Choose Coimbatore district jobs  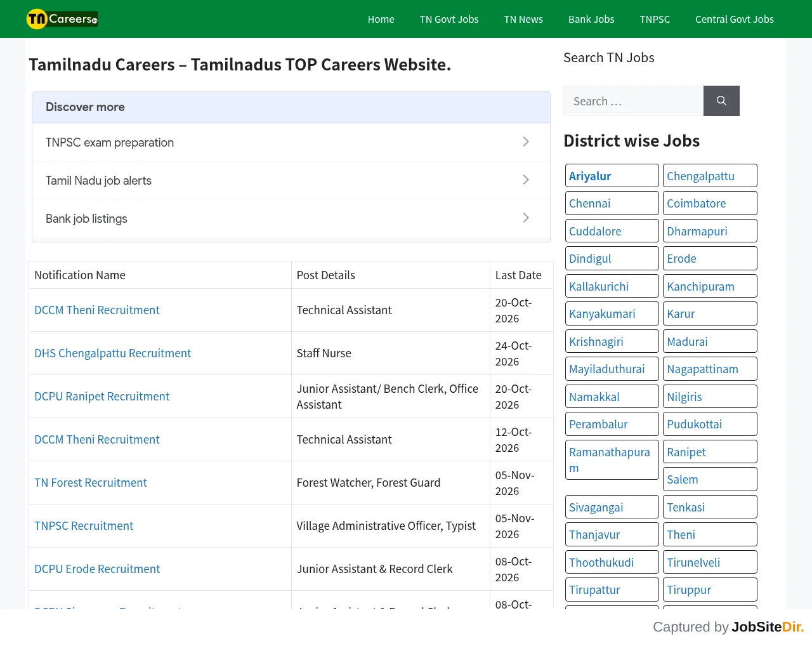click(710, 203)
